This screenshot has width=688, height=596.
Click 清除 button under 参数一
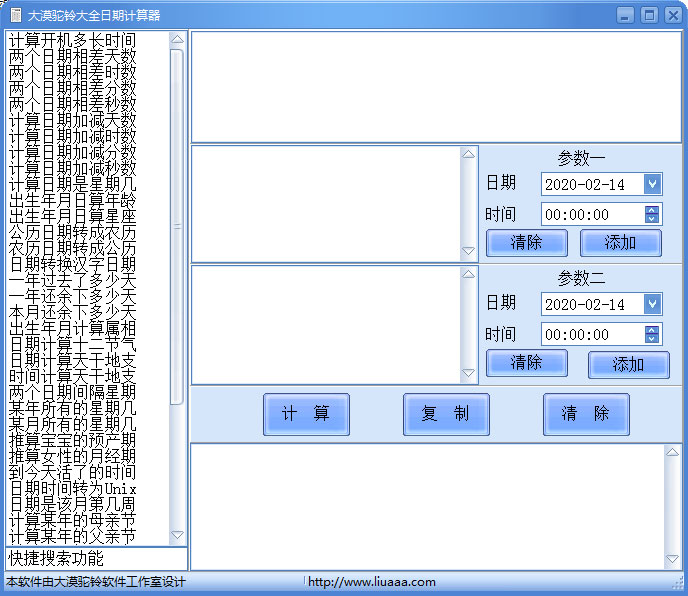(527, 243)
